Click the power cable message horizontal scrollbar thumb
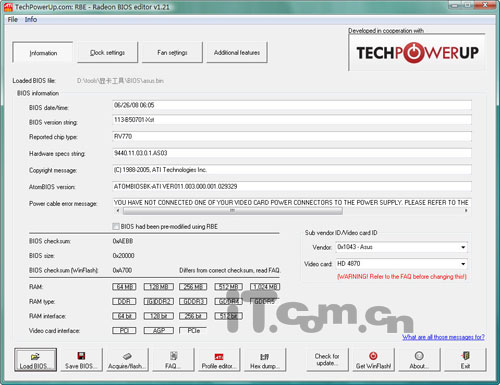This screenshot has height=385, width=500. (x=233, y=211)
